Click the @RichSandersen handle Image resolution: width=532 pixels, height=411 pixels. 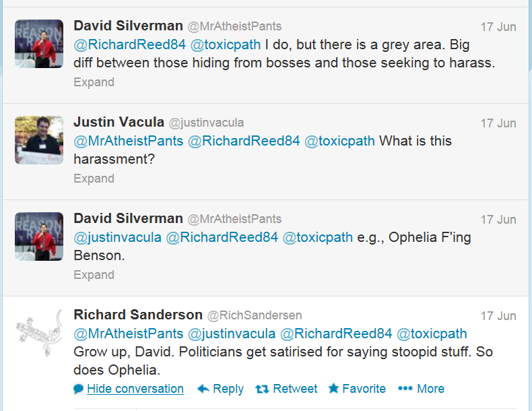[x=255, y=315]
